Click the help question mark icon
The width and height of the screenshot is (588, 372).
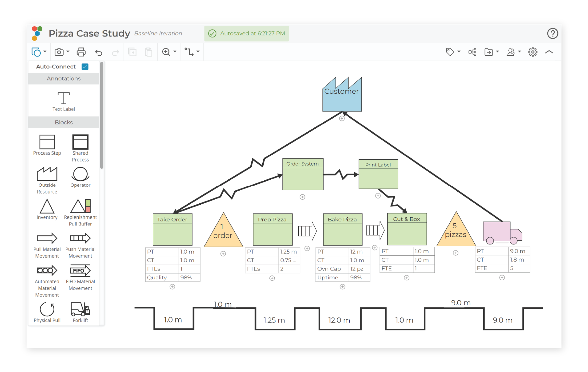[553, 33]
